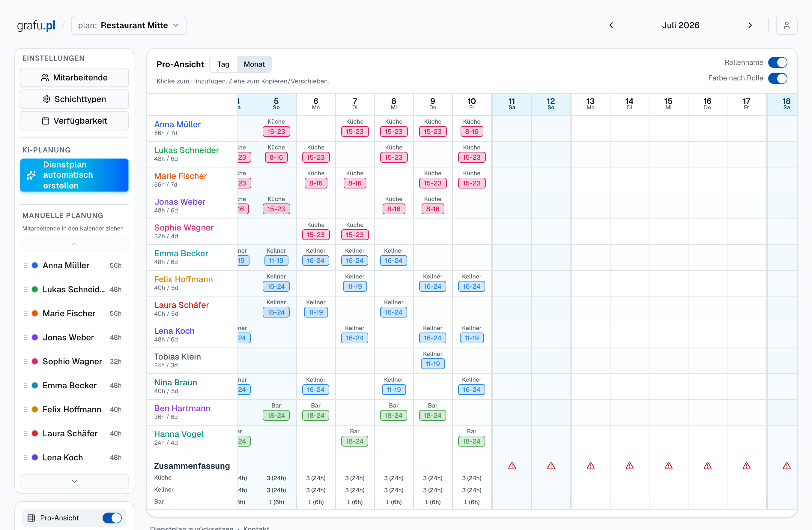This screenshot has height=530, width=812.
Task: Switch to the Monat view tab
Action: coord(254,64)
